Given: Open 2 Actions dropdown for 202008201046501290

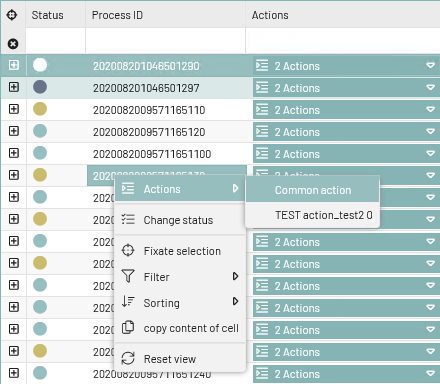Looking at the screenshot, I should (346, 66).
